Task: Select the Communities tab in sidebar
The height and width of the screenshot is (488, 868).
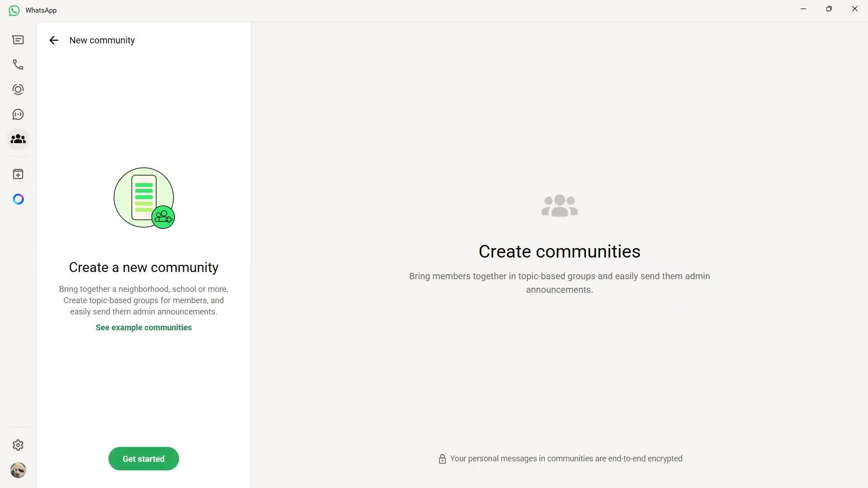Action: click(x=18, y=139)
